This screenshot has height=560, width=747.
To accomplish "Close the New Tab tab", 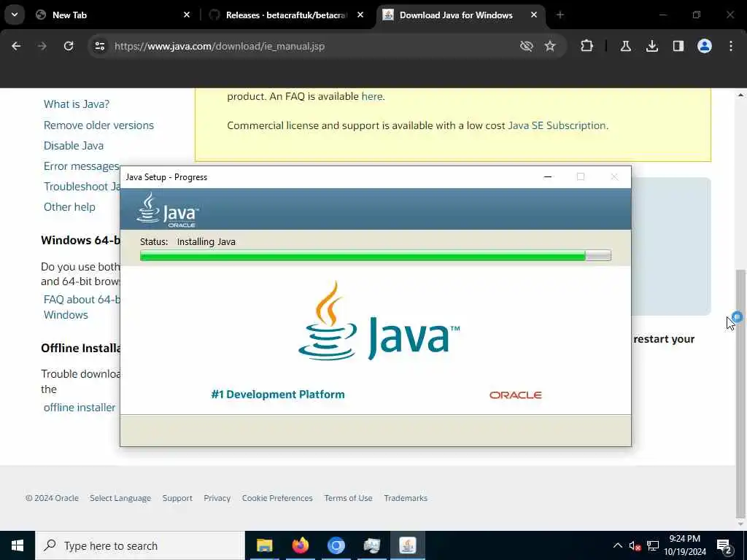I will click(187, 15).
